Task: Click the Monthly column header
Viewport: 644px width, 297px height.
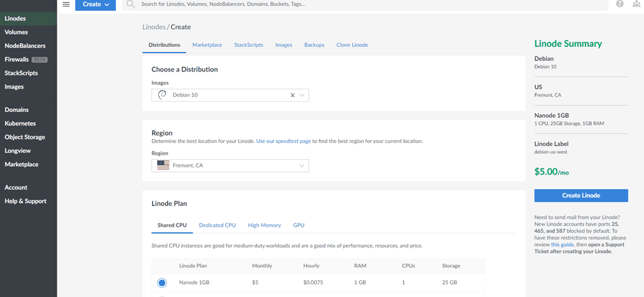Action: [x=262, y=266]
